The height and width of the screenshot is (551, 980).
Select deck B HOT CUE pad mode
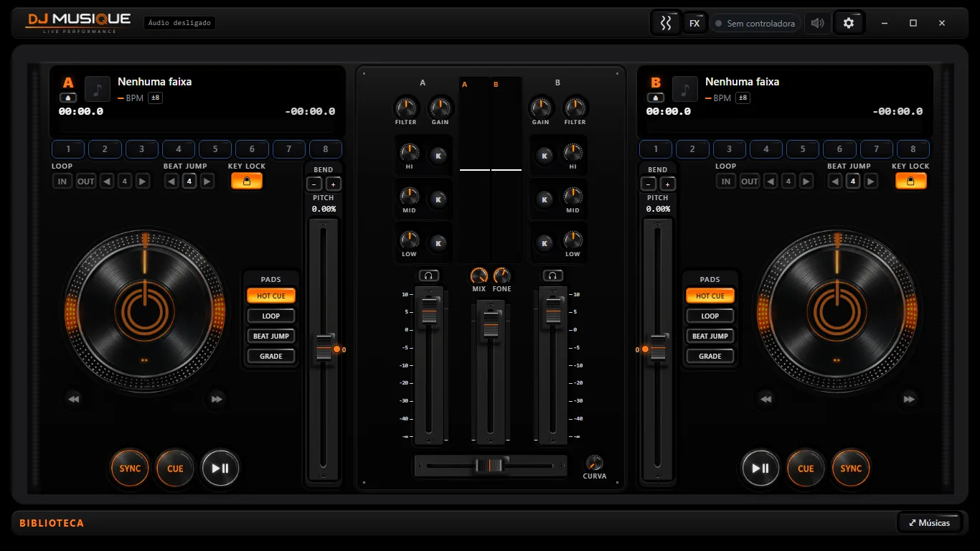coord(710,296)
